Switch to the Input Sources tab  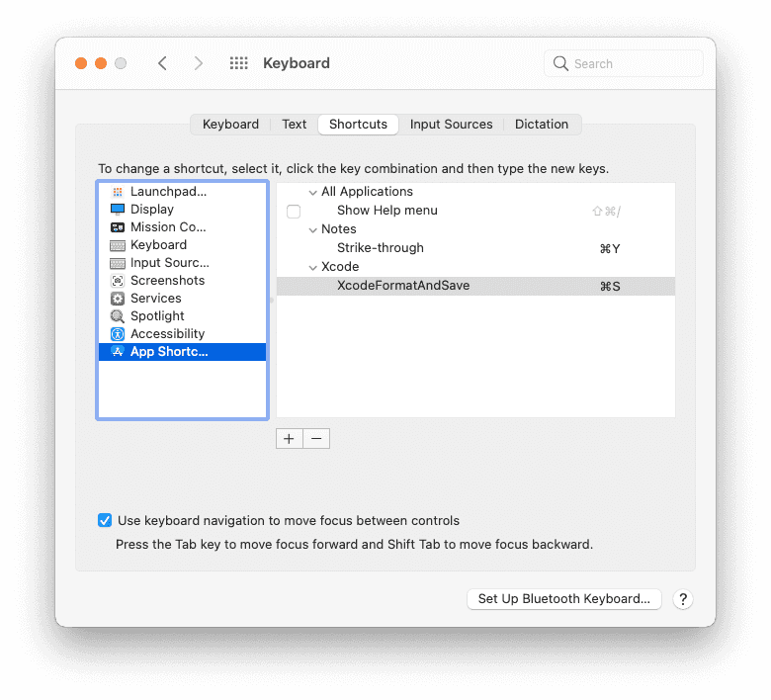[451, 125]
